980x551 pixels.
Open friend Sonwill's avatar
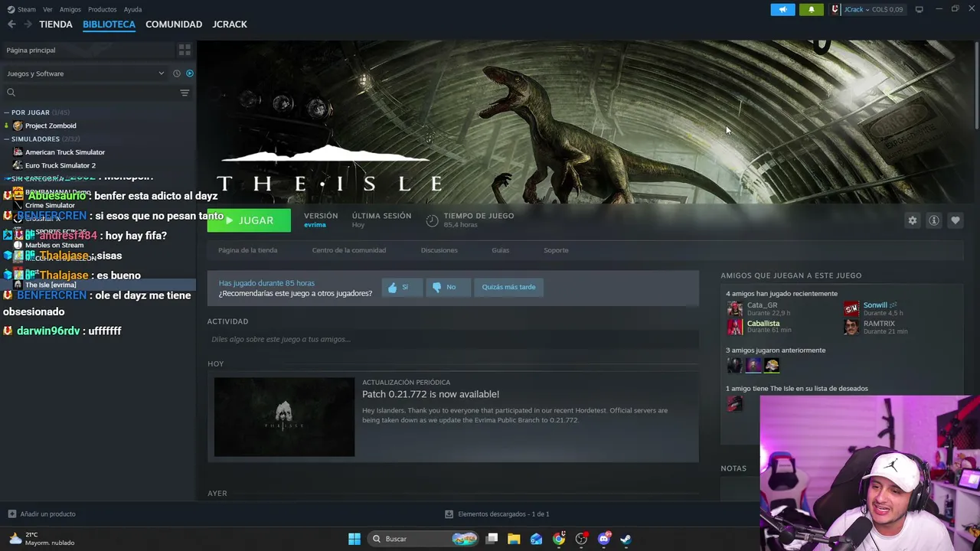click(851, 308)
